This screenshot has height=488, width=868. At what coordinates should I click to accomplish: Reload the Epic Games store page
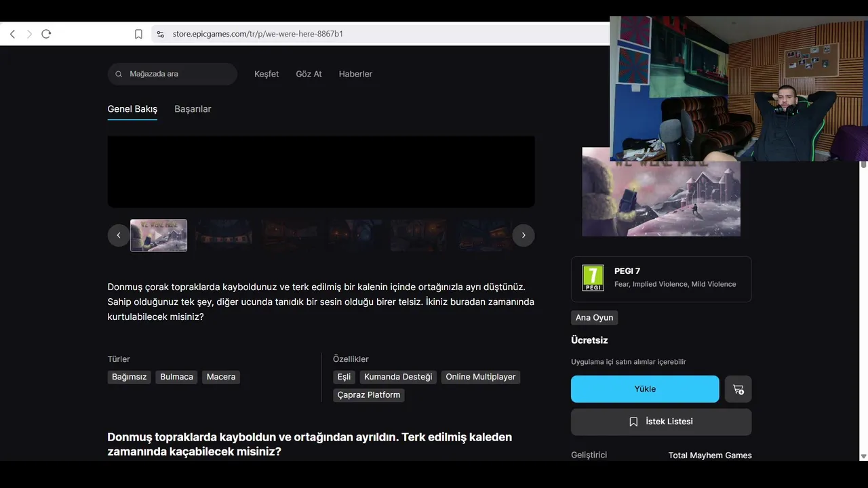tap(46, 34)
